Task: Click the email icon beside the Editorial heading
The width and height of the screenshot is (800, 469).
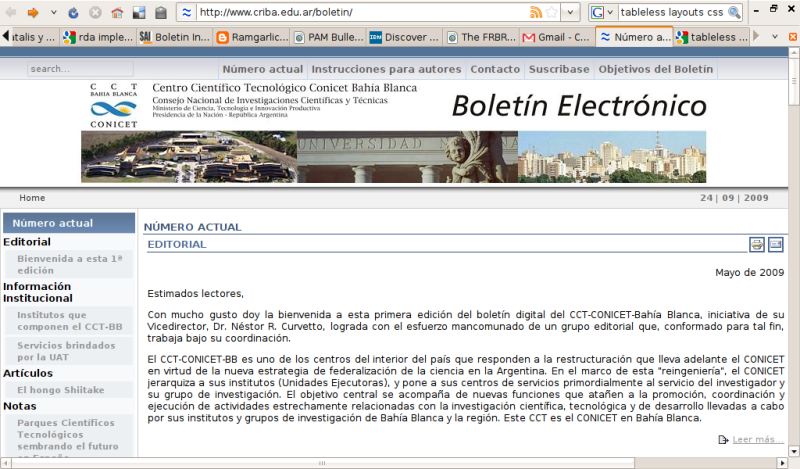Action: 775,245
